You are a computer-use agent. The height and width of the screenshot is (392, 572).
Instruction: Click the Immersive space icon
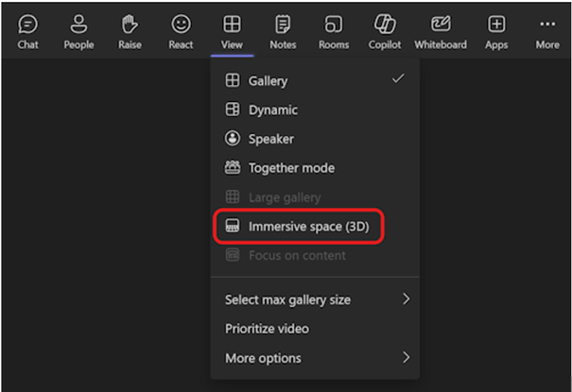pos(232,227)
